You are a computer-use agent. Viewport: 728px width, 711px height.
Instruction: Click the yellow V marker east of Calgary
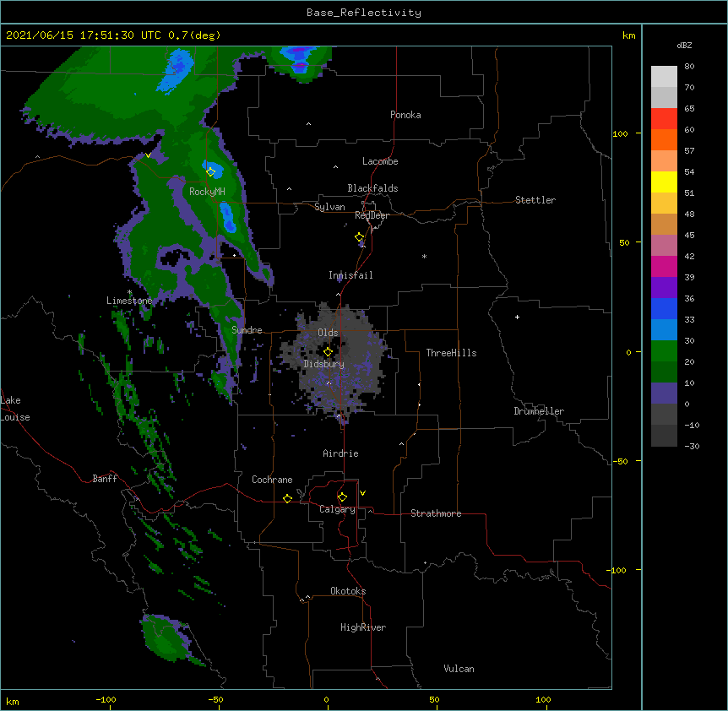tap(362, 493)
